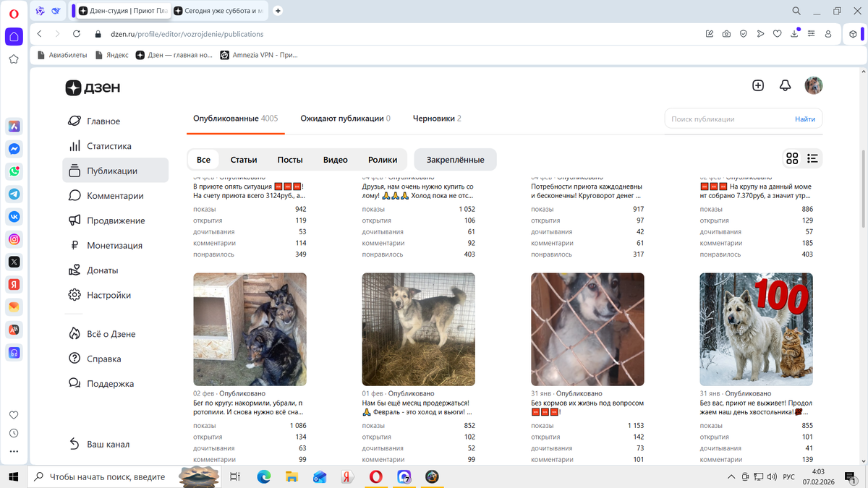Open Opera main menu logo

(x=14, y=12)
